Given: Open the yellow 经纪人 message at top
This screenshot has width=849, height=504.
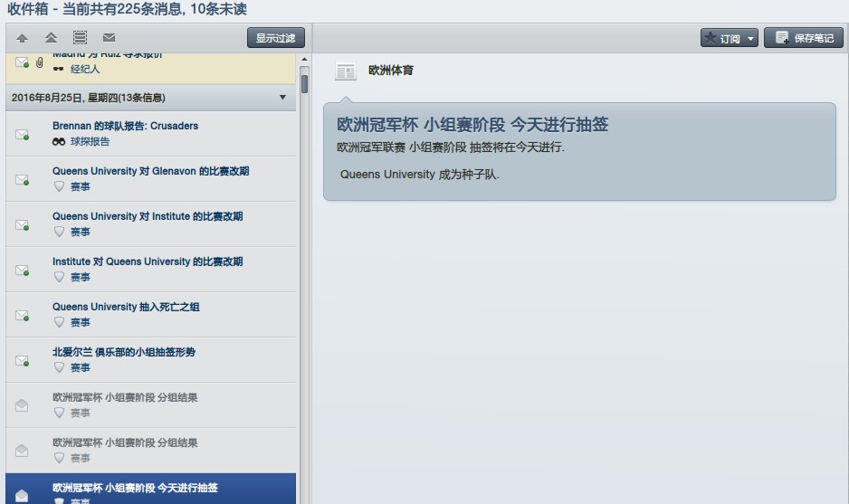Looking at the screenshot, I should (x=136, y=65).
